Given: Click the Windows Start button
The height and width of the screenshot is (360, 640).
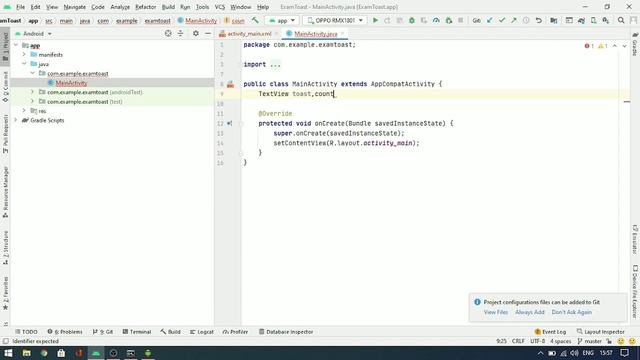Looking at the screenshot, I should 8,353.
